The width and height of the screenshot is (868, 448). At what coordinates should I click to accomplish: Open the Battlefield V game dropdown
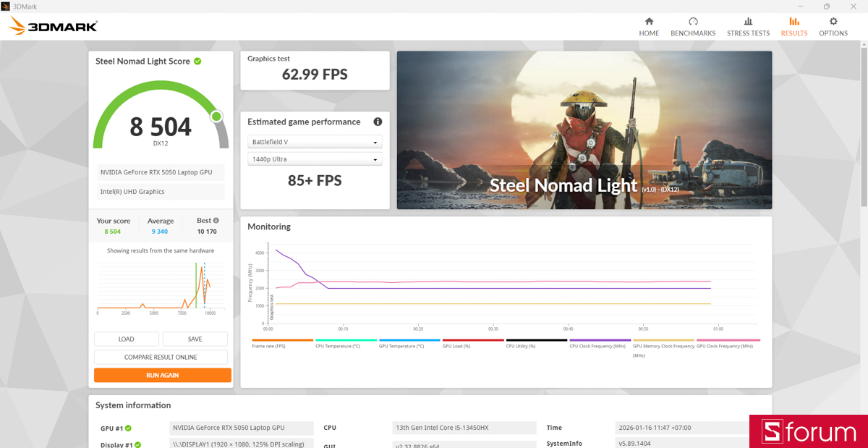[315, 141]
